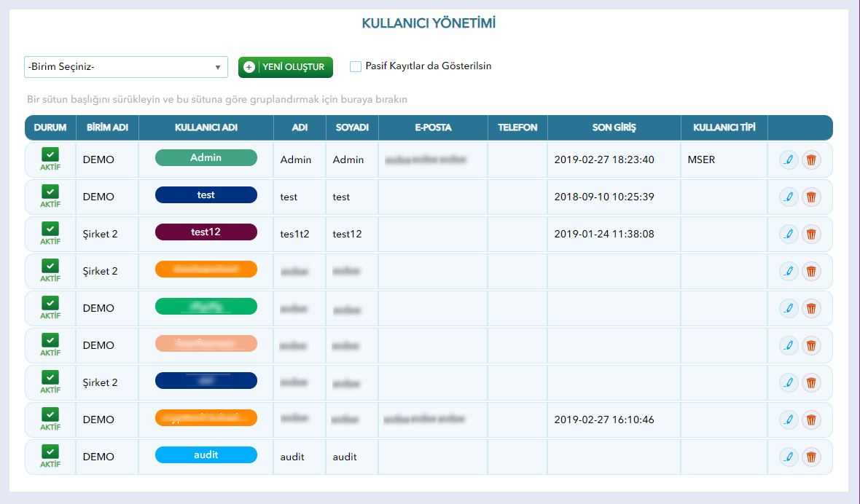Delete the Şirket 2 user with the orange badge
This screenshot has height=504, width=860.
811,271
